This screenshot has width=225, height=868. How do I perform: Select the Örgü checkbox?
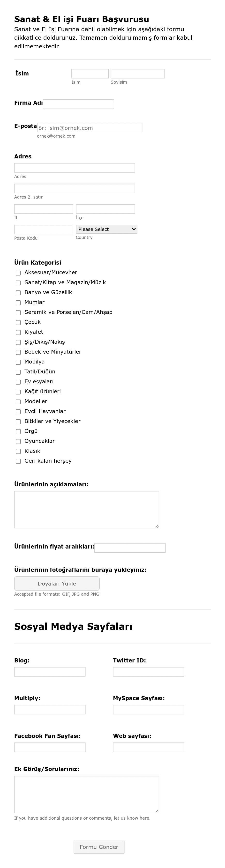click(x=18, y=432)
